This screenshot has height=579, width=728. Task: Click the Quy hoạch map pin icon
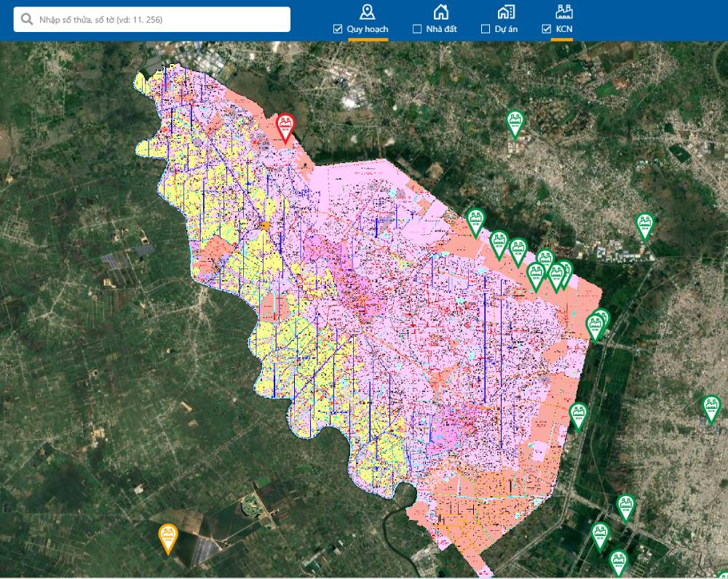pyautogui.click(x=368, y=12)
